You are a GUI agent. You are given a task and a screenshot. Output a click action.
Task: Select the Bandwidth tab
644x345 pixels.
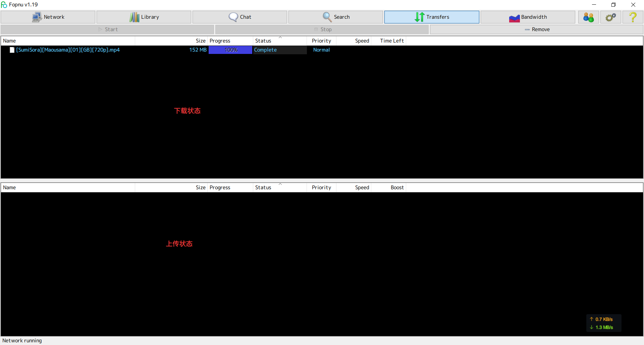[528, 17]
